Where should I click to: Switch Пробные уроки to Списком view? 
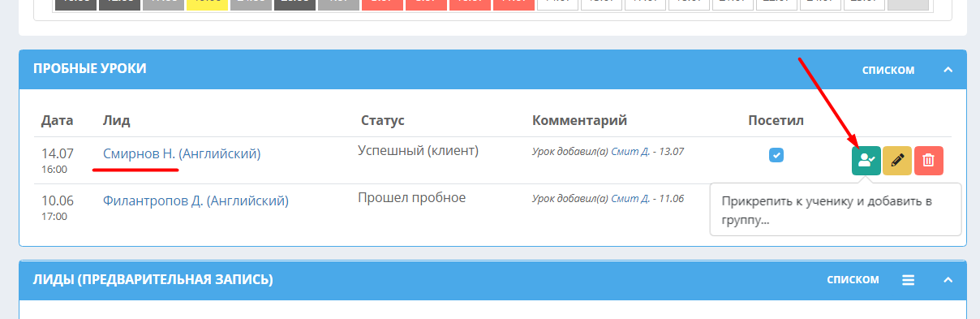click(x=888, y=71)
